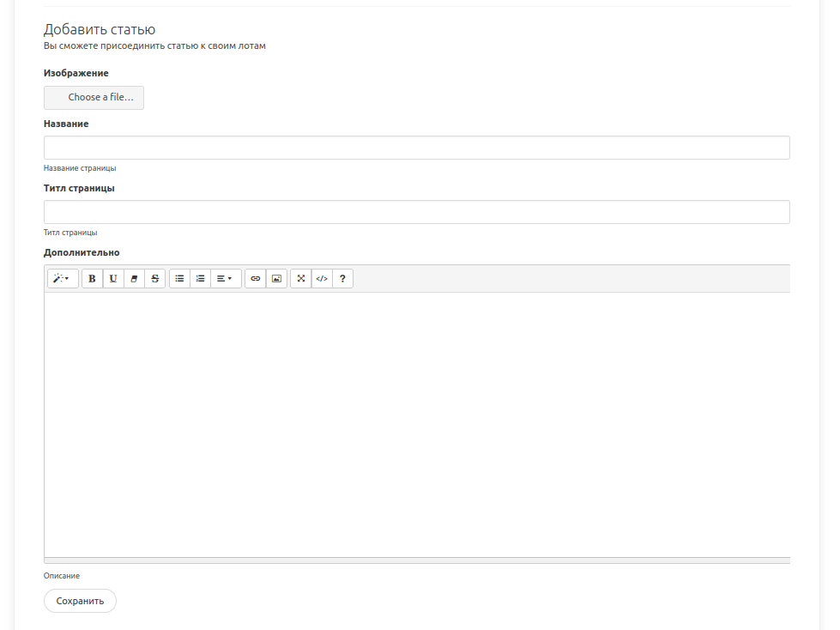
Task: Open the paragraph alignment dropdown
Action: 225,279
